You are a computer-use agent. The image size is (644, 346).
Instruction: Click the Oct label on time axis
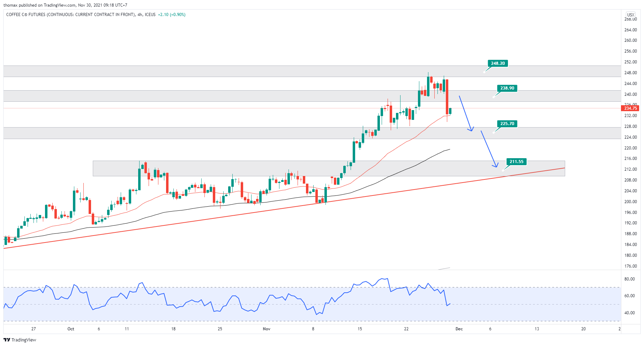click(x=71, y=329)
